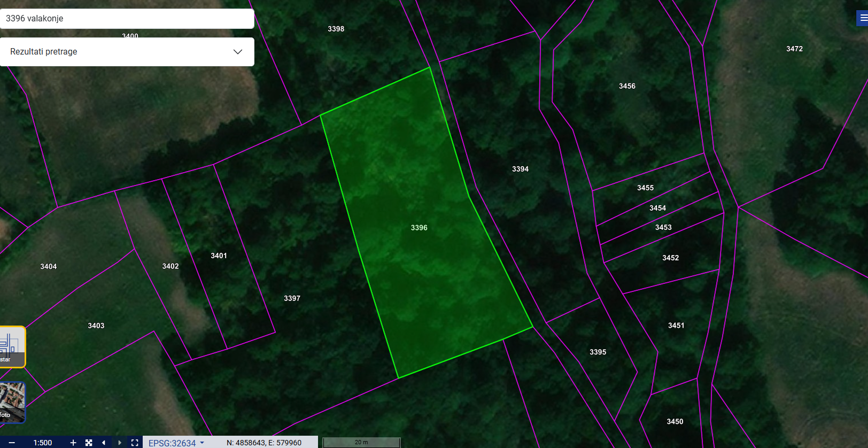Select parcel label 3455
868x448 pixels.
pyautogui.click(x=646, y=188)
